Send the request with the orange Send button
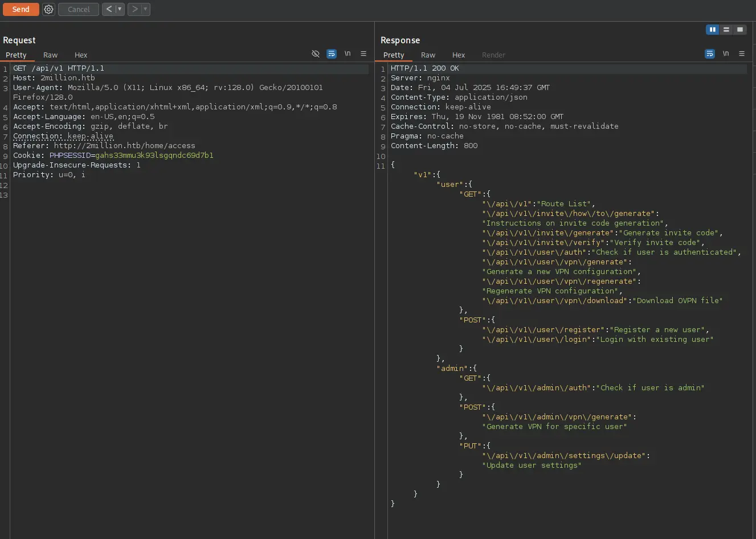 (x=21, y=9)
